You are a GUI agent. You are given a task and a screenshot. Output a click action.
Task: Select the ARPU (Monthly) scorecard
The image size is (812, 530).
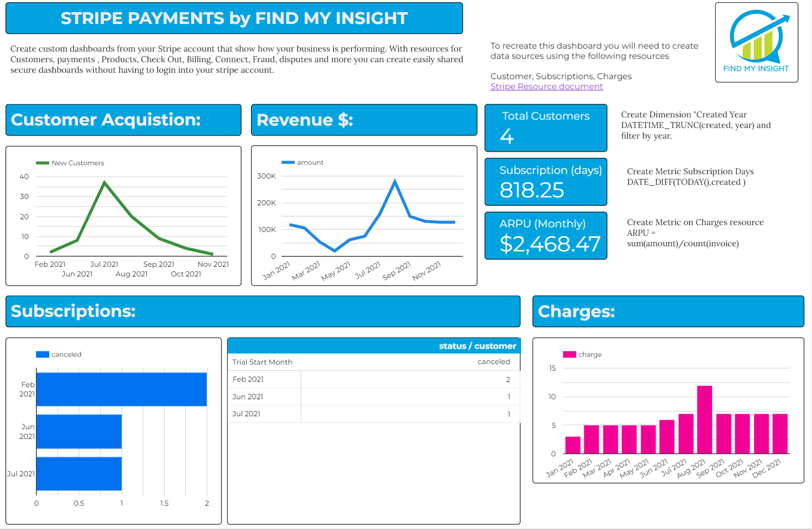tap(546, 236)
